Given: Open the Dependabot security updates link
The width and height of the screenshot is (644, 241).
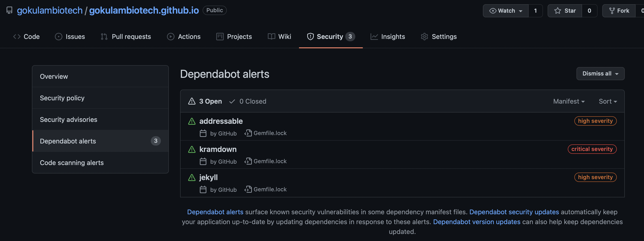Looking at the screenshot, I should click(514, 212).
